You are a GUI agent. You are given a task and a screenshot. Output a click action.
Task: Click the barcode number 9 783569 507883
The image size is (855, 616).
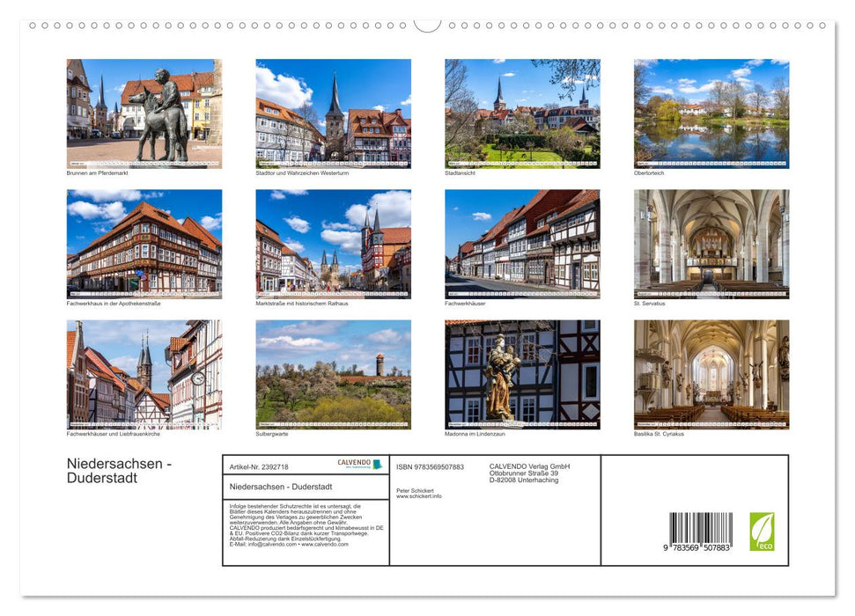(x=697, y=548)
